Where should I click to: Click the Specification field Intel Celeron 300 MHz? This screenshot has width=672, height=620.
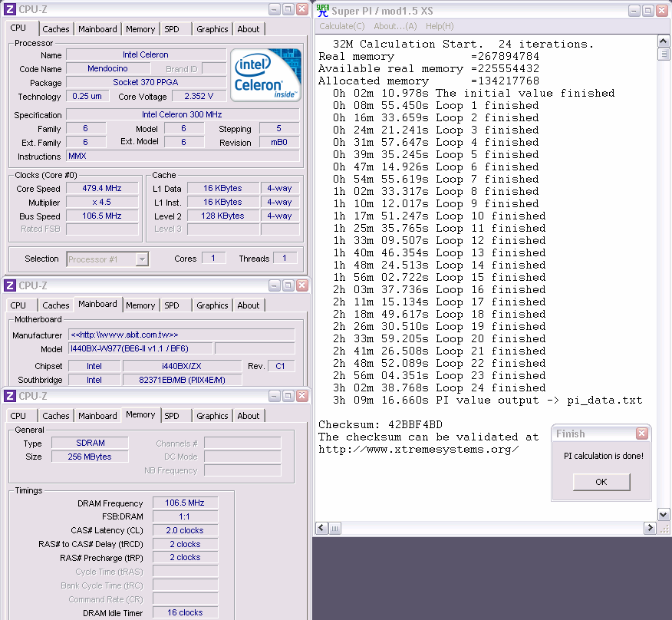[x=183, y=114]
